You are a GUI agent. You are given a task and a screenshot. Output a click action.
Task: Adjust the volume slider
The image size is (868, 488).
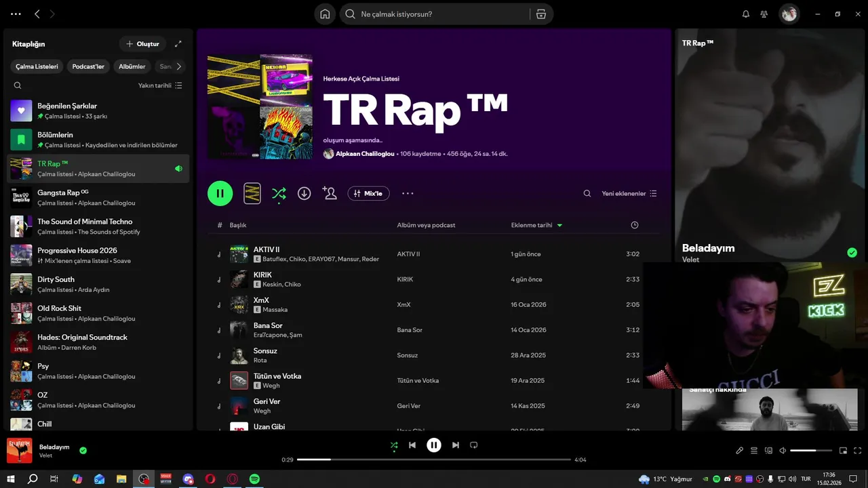pyautogui.click(x=811, y=451)
